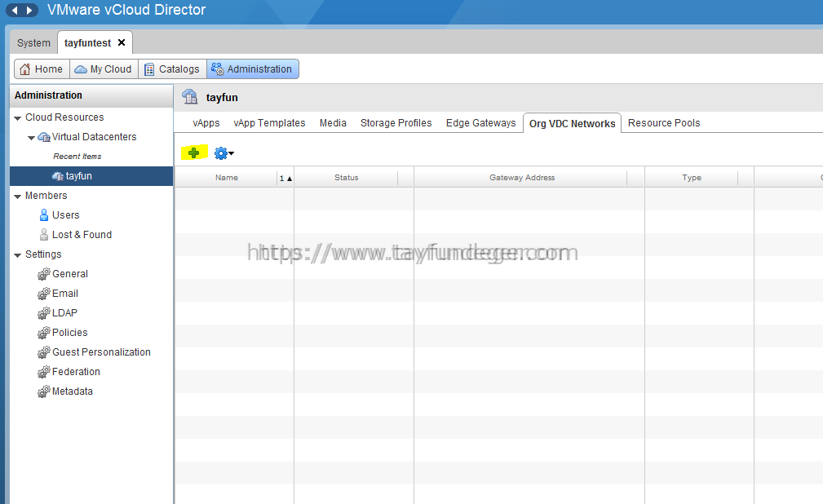
Task: Open the Resource Pools tab
Action: point(664,123)
